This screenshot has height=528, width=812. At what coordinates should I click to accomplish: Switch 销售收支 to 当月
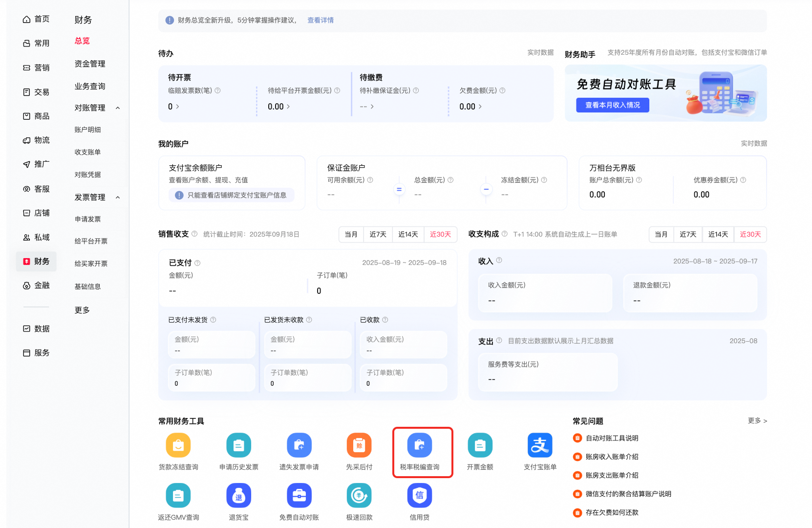point(351,235)
